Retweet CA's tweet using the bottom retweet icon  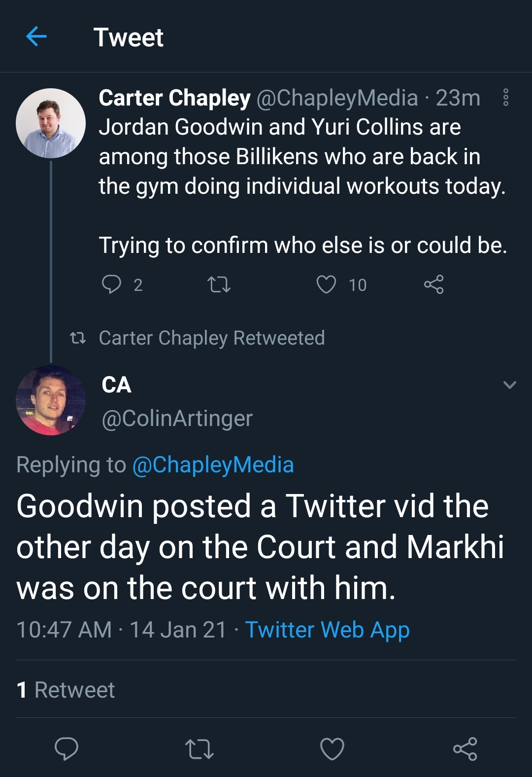[x=199, y=749]
